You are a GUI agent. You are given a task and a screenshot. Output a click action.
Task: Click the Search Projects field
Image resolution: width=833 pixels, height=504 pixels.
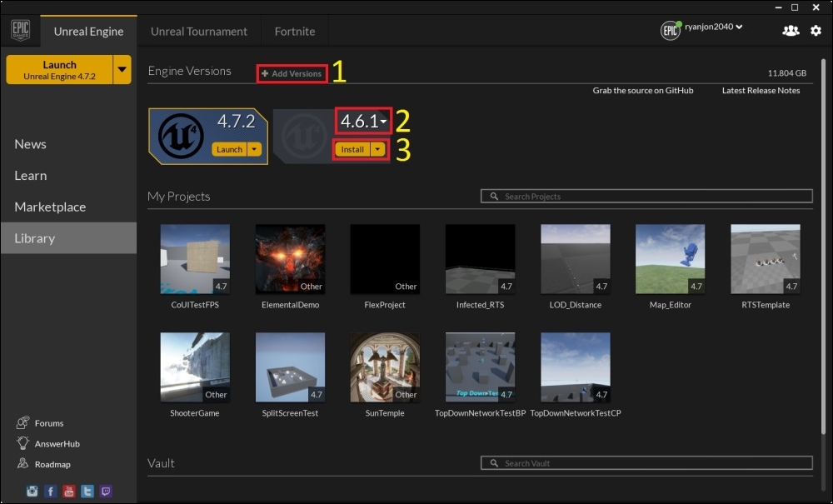click(646, 196)
